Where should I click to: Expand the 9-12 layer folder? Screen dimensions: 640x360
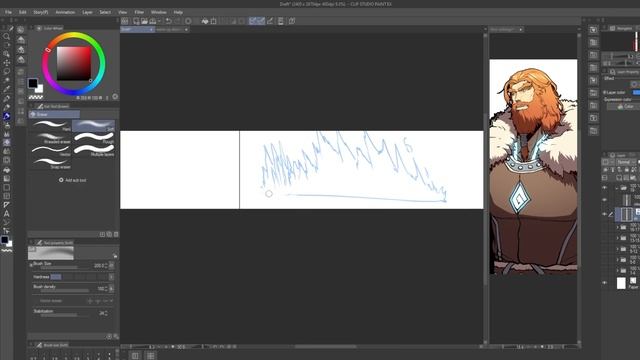pos(618,249)
